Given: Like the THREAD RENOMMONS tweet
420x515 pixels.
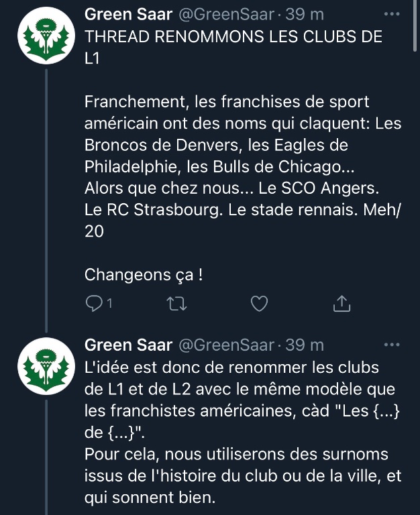Looking at the screenshot, I should [259, 303].
